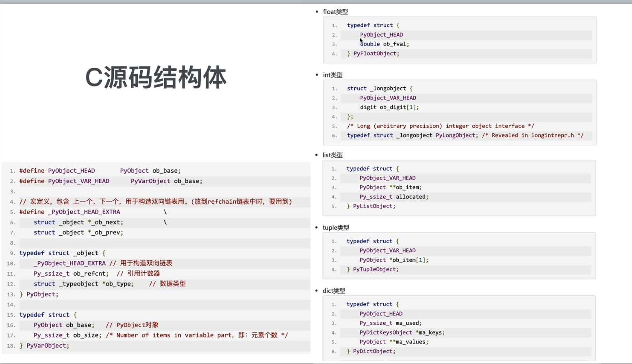Image resolution: width=632 pixels, height=364 pixels.
Task: Click the line PyObject **ob_item;
Action: point(391,187)
